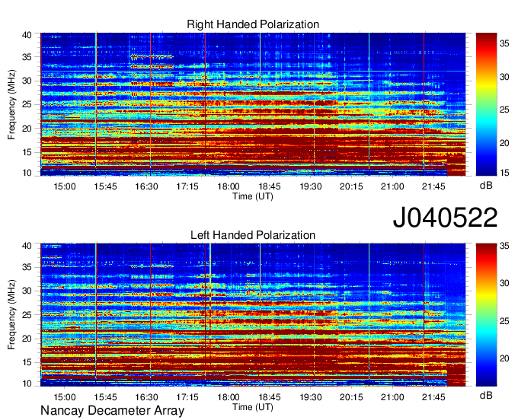The image size is (518, 420).
Task: Click the 35 MHz tick of the top plot
Action: pyautogui.click(x=27, y=57)
